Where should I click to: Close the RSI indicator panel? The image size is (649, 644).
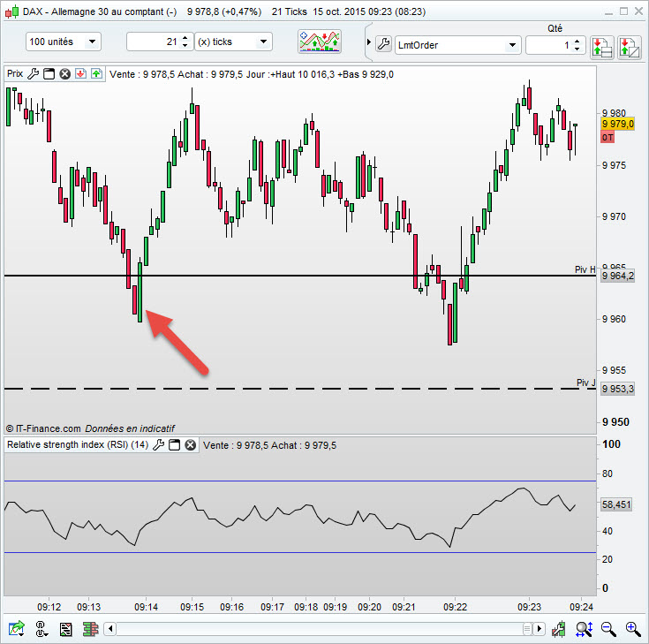click(x=191, y=445)
